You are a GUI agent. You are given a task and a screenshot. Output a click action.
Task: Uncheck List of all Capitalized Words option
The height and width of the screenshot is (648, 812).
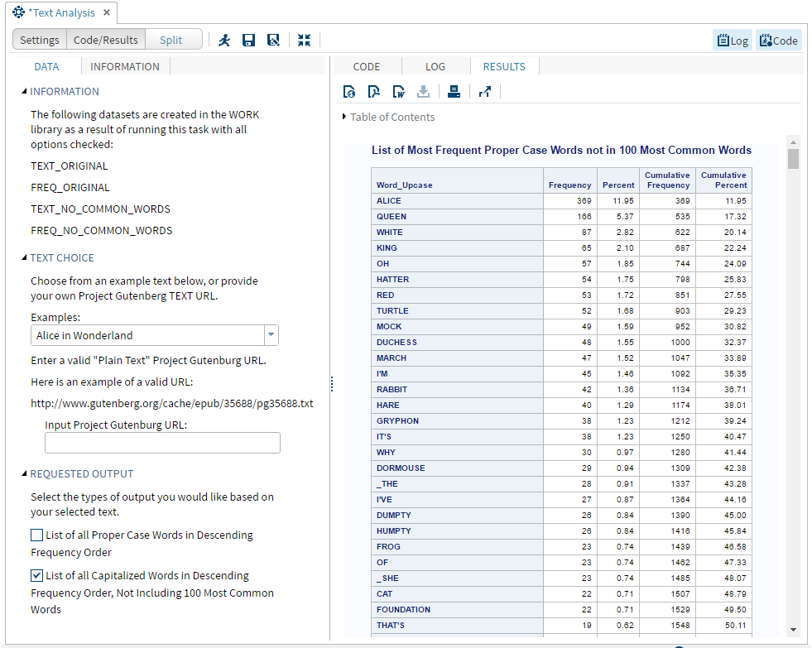click(x=37, y=576)
